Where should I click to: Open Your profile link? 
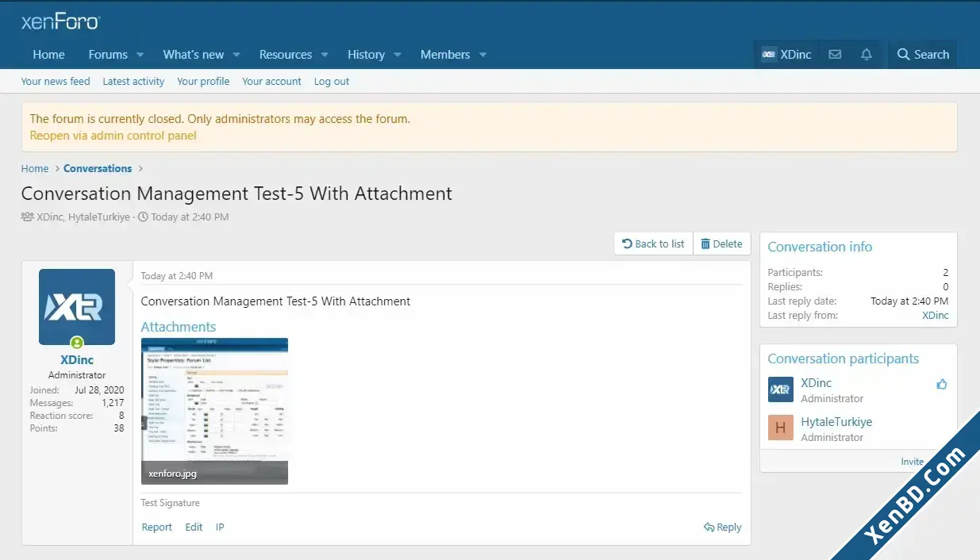pos(203,82)
